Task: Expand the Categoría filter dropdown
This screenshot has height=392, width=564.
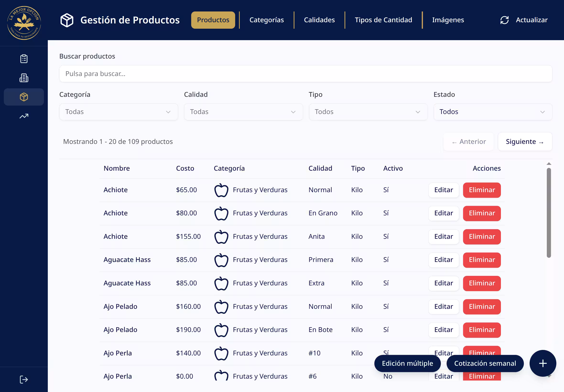Action: [118, 112]
